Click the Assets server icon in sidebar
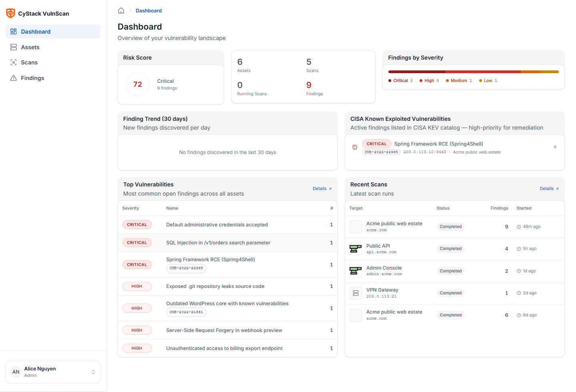576x392 pixels. tap(14, 47)
